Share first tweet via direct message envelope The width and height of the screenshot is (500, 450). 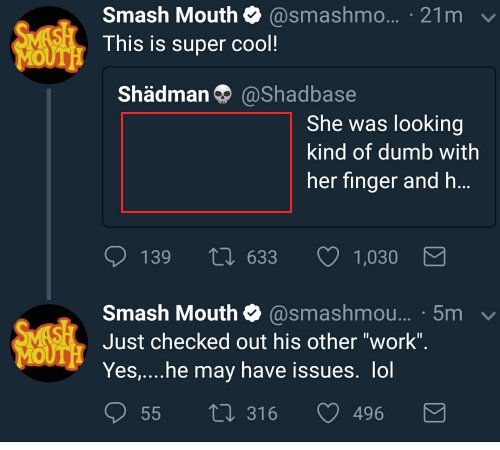(x=434, y=257)
